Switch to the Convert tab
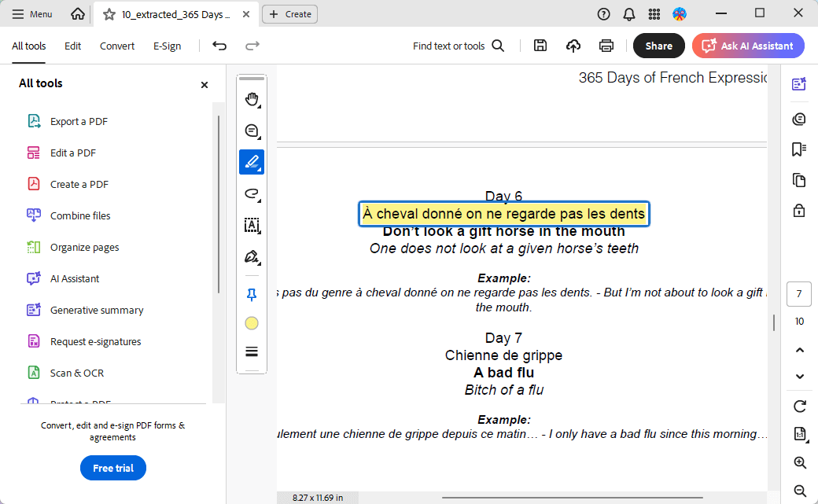 point(117,46)
